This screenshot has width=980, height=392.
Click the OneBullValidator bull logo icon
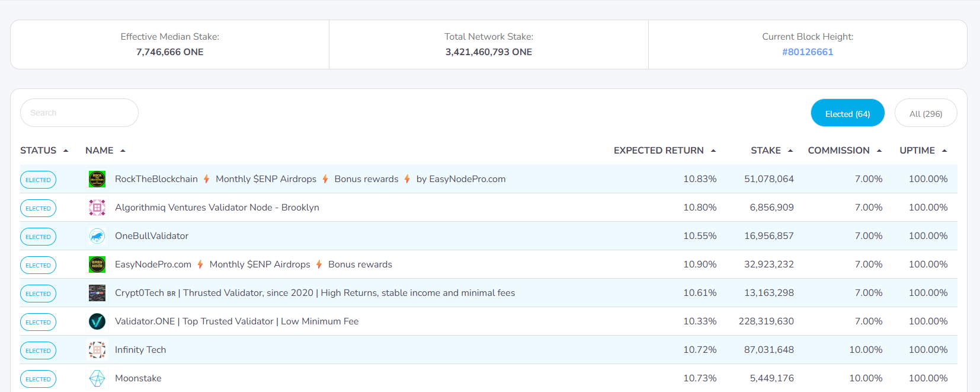tap(97, 236)
